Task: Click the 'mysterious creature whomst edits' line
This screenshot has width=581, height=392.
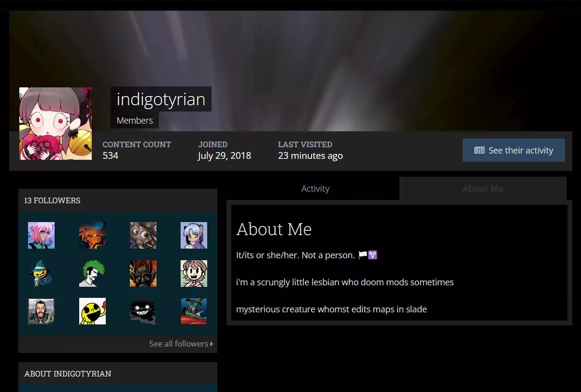Action: [x=331, y=309]
